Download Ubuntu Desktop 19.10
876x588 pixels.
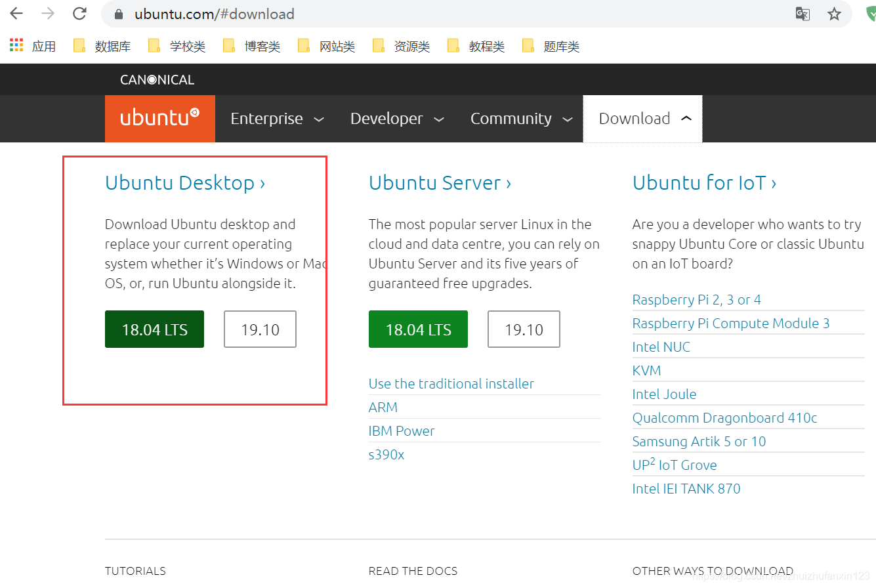point(260,329)
